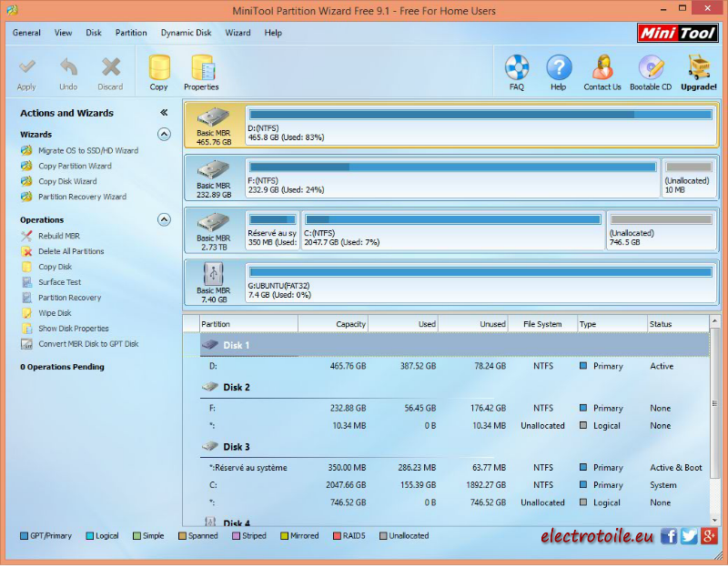Launch Copy Disk Wizard
Screen dimensions: 728x568
coord(67,181)
